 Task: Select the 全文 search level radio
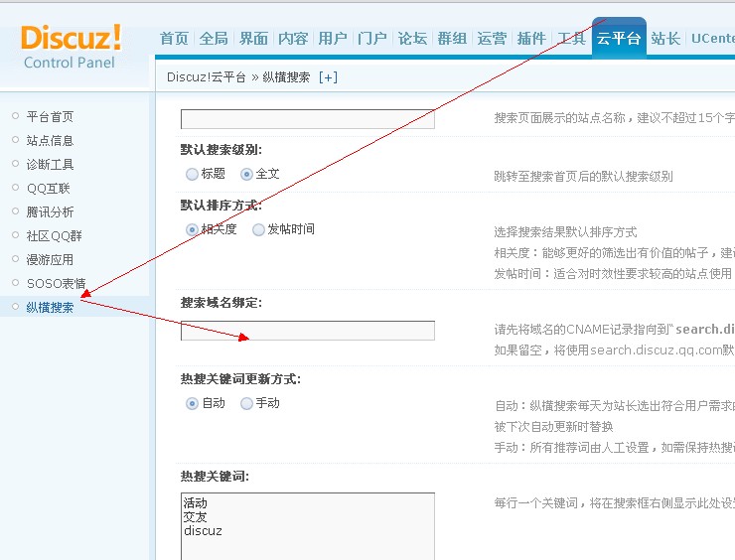tap(246, 175)
